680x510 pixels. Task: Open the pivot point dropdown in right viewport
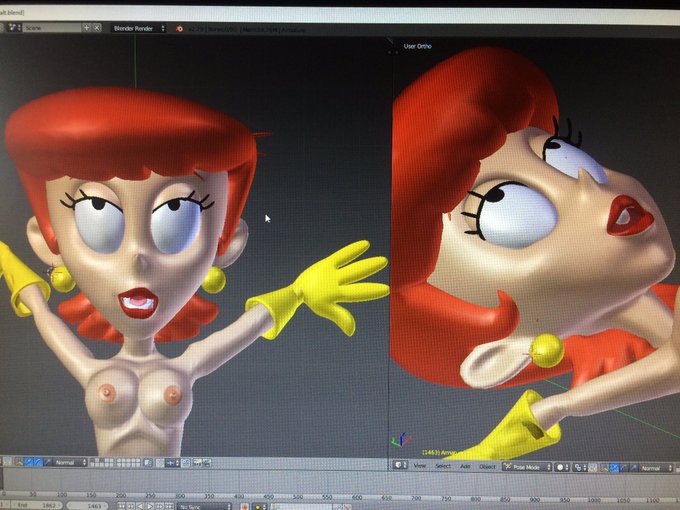[x=580, y=468]
